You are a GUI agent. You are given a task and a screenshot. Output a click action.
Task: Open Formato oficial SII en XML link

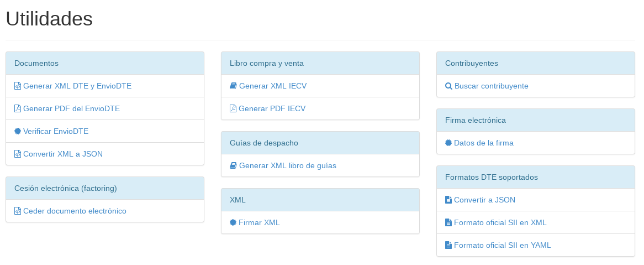[x=500, y=222]
